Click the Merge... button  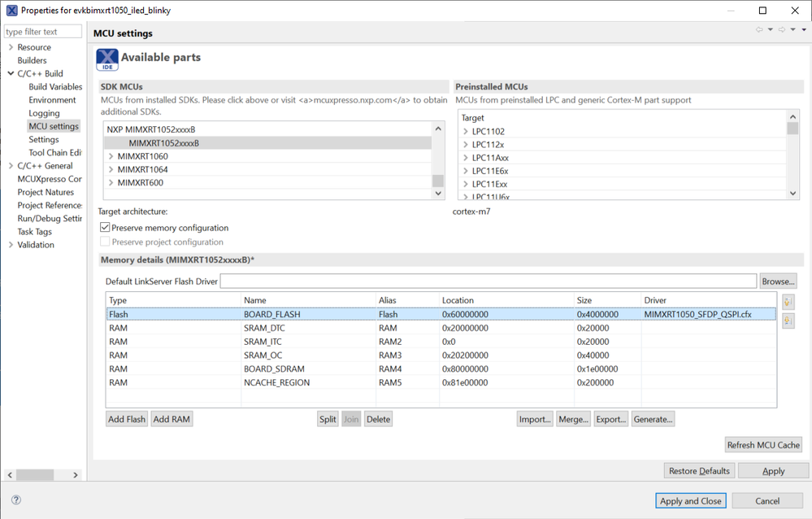(x=573, y=419)
